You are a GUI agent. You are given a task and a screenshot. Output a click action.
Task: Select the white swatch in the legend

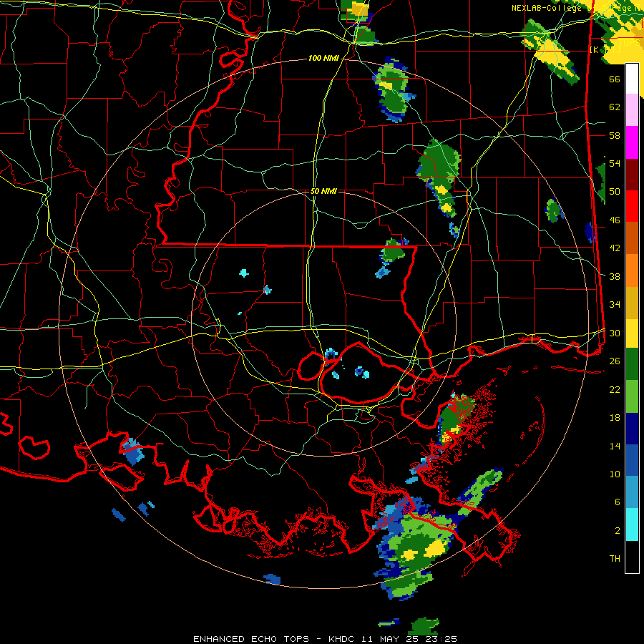tap(632, 79)
